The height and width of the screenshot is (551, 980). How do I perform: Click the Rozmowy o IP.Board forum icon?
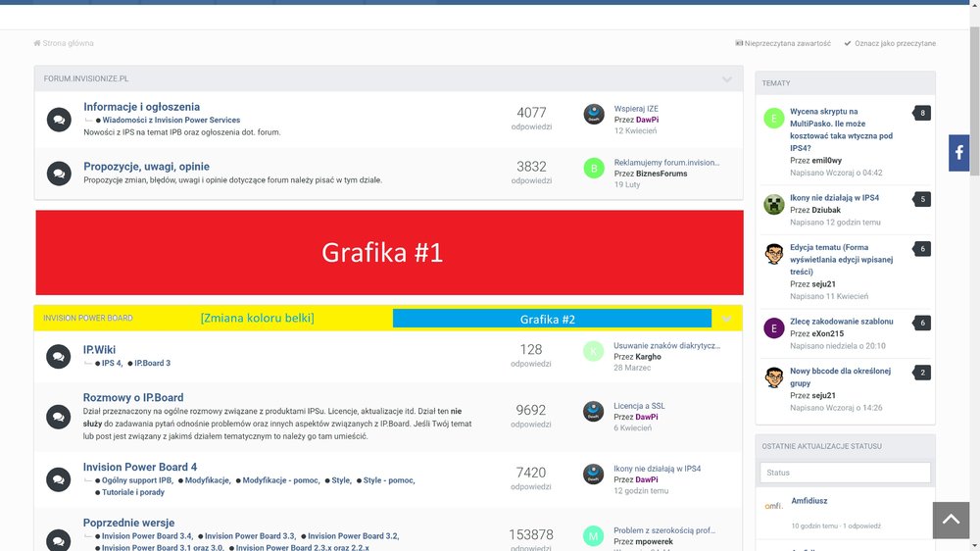pos(59,418)
